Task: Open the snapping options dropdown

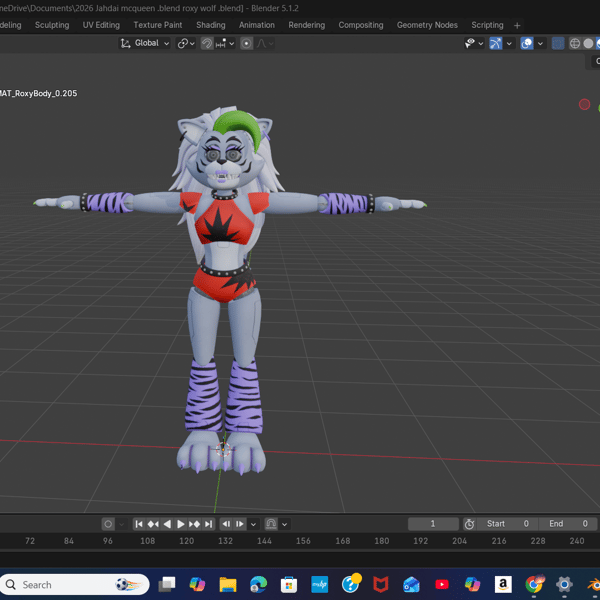Action: click(x=225, y=43)
